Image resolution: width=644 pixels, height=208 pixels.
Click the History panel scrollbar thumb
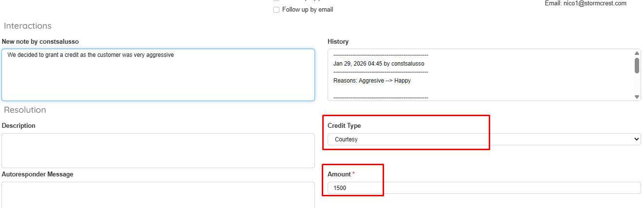(x=637, y=66)
